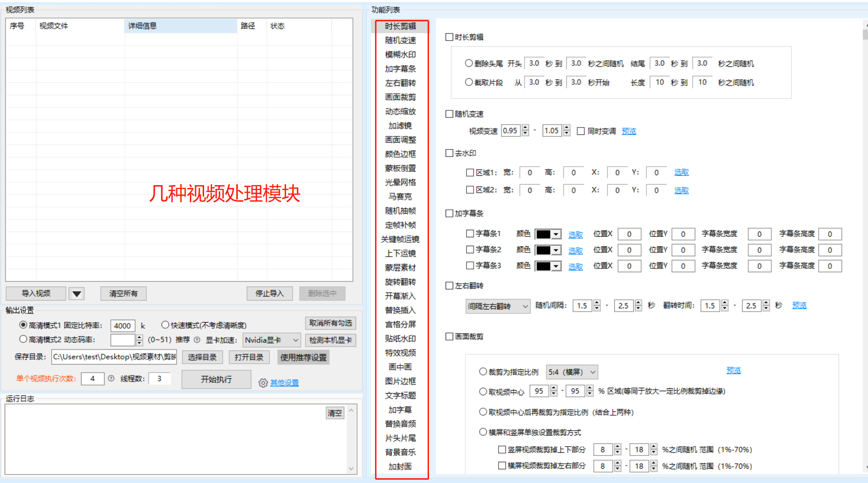Click the 选择目录 button

202,357
